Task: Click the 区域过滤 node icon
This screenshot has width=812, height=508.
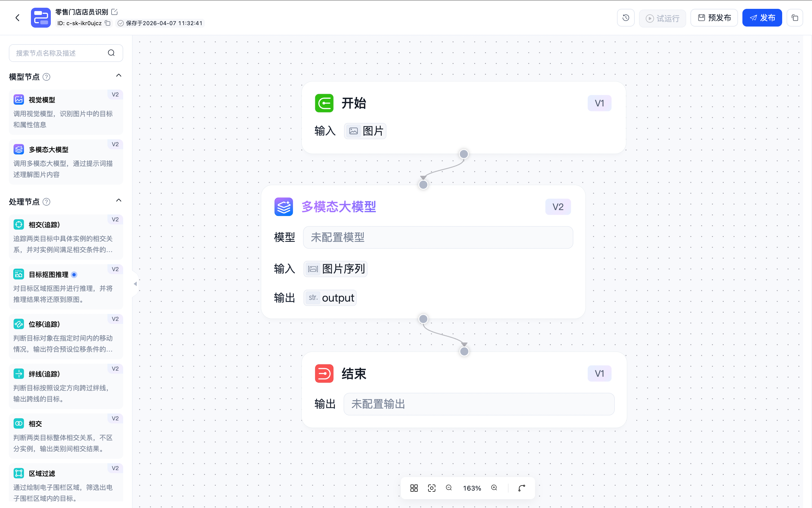Action: point(19,473)
